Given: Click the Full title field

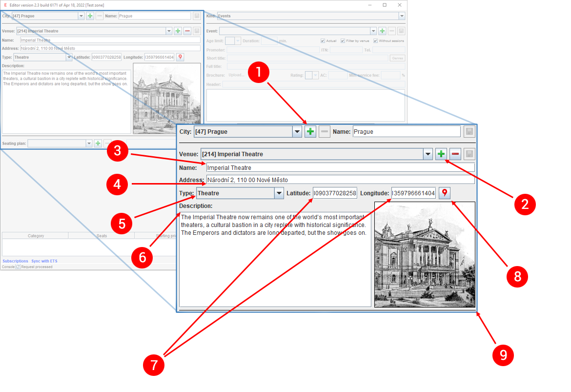Looking at the screenshot, I should click(316, 66).
